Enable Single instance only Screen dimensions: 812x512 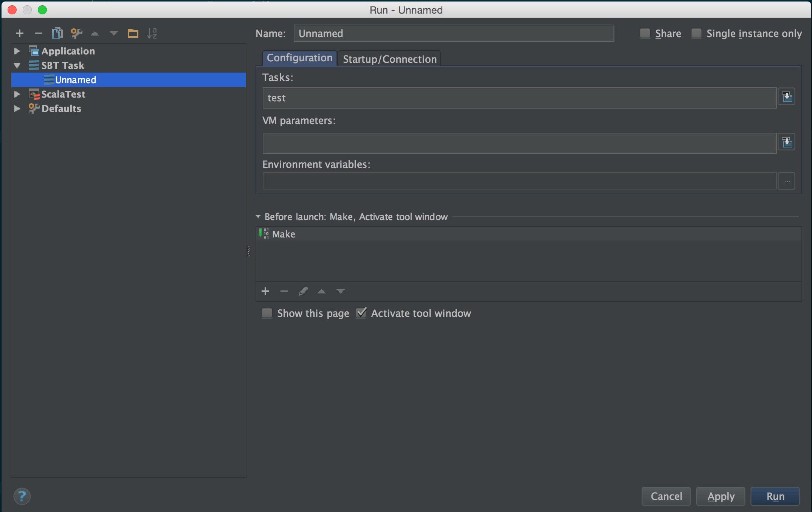696,33
